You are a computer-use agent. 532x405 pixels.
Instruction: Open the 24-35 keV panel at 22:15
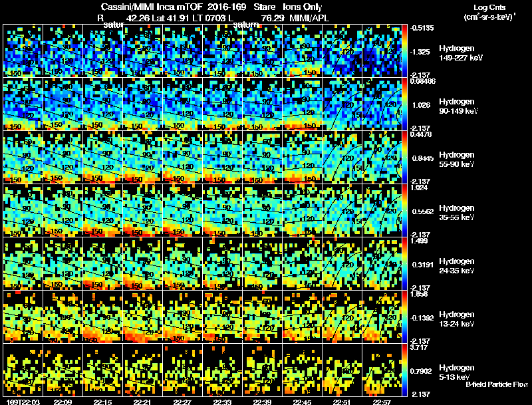click(x=103, y=264)
